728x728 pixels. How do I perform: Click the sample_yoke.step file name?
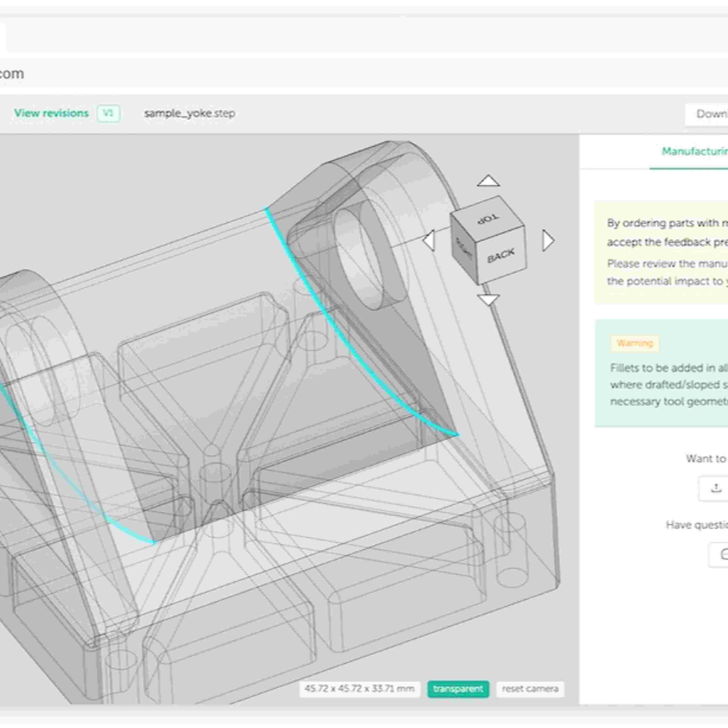(190, 113)
